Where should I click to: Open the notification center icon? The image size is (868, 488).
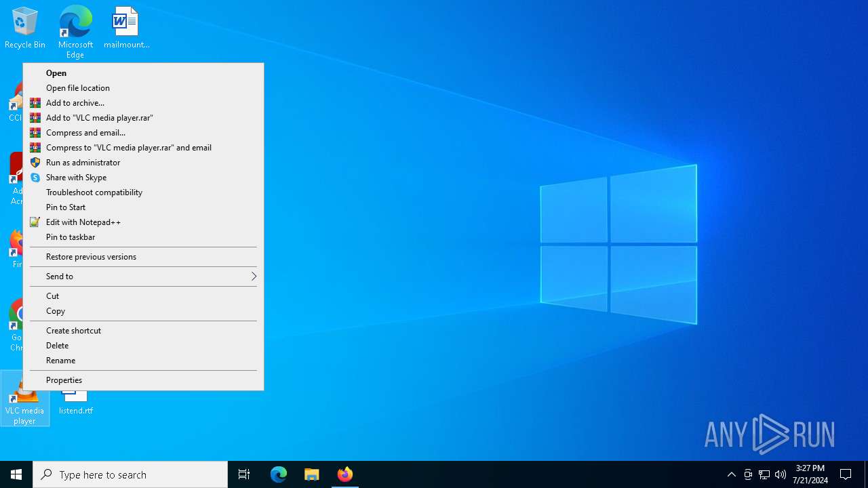846,474
